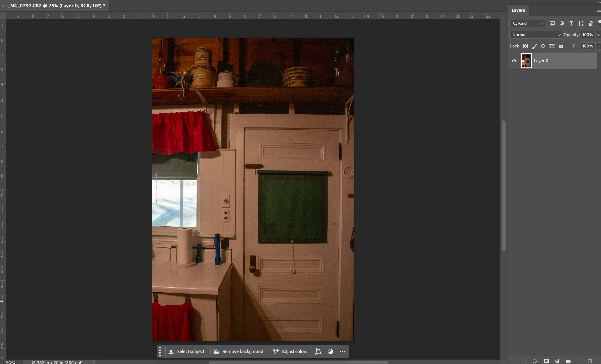Open layer style fx menu

click(535, 361)
